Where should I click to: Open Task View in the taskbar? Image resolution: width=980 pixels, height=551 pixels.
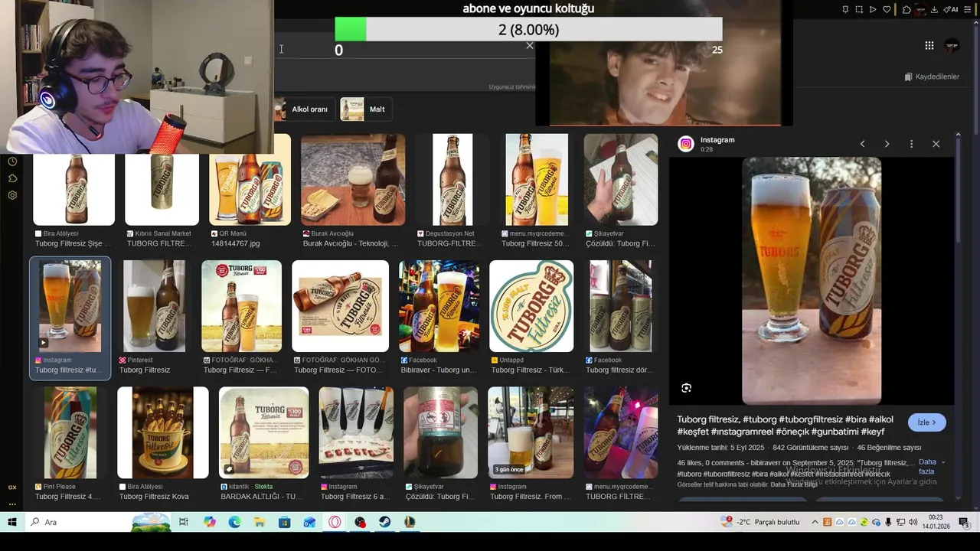(184, 522)
